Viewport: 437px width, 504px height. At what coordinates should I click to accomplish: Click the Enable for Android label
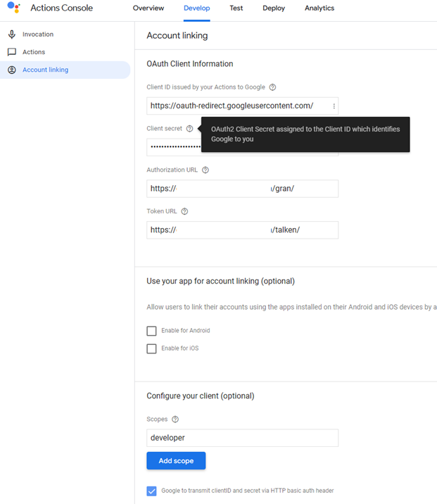tap(185, 330)
